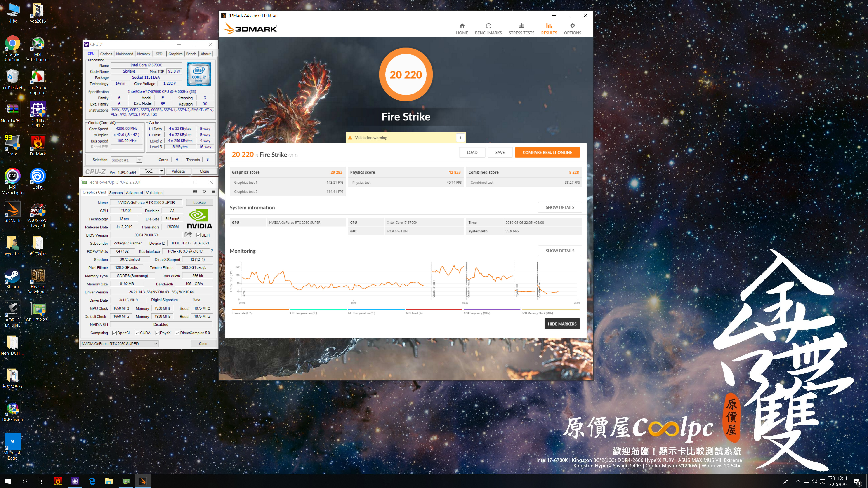The width and height of the screenshot is (868, 488).
Task: Switch to Mainboard tab in CPU-Z
Action: [124, 54]
